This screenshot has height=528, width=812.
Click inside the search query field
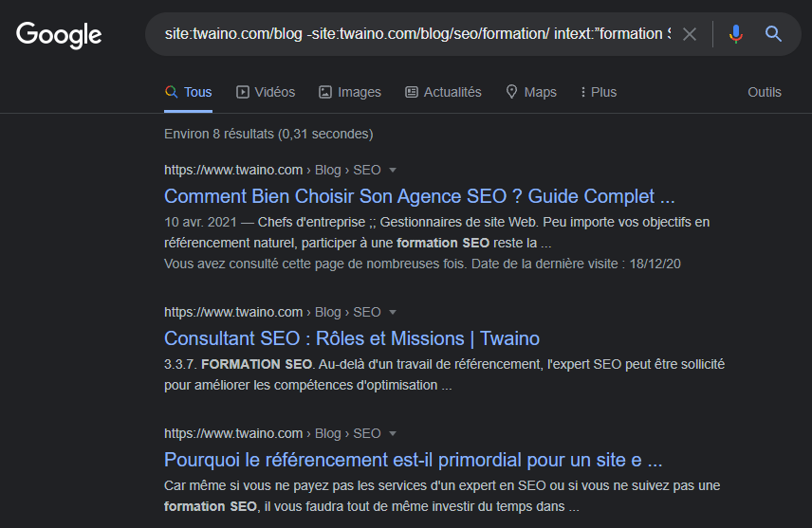[x=417, y=34]
